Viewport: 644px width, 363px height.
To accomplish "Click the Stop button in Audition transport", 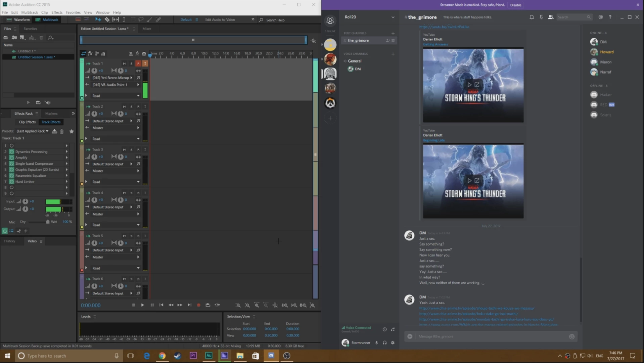I will pos(134,305).
